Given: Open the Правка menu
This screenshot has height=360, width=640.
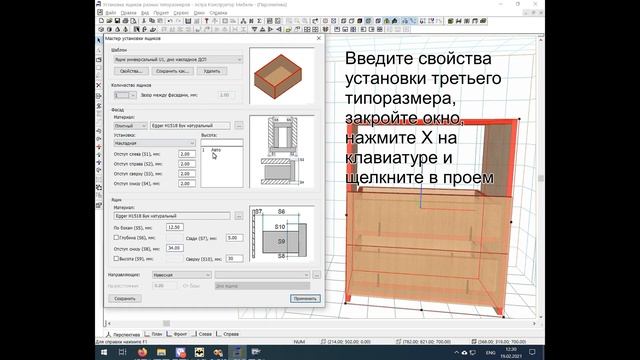Looking at the screenshot, I should click(x=129, y=13).
